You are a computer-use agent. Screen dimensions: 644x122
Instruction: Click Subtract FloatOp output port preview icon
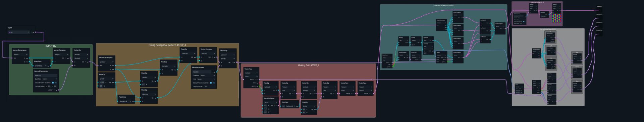tap(195, 57)
